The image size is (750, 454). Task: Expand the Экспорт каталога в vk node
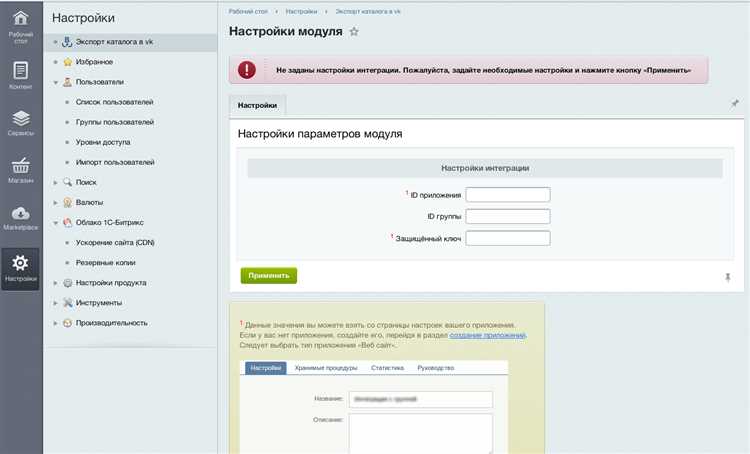click(x=55, y=42)
